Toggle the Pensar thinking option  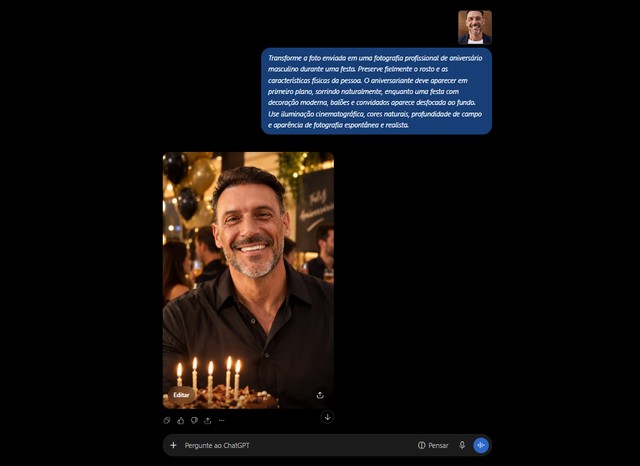tap(433, 445)
